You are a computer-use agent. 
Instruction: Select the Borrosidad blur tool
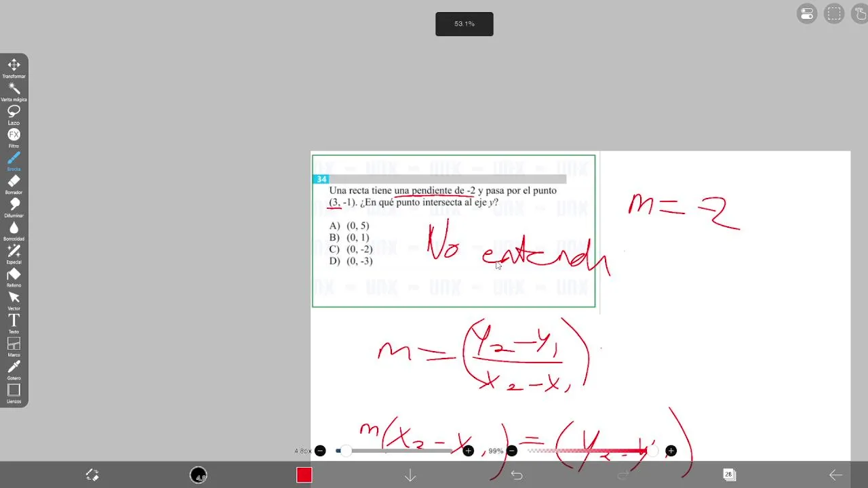tap(14, 230)
